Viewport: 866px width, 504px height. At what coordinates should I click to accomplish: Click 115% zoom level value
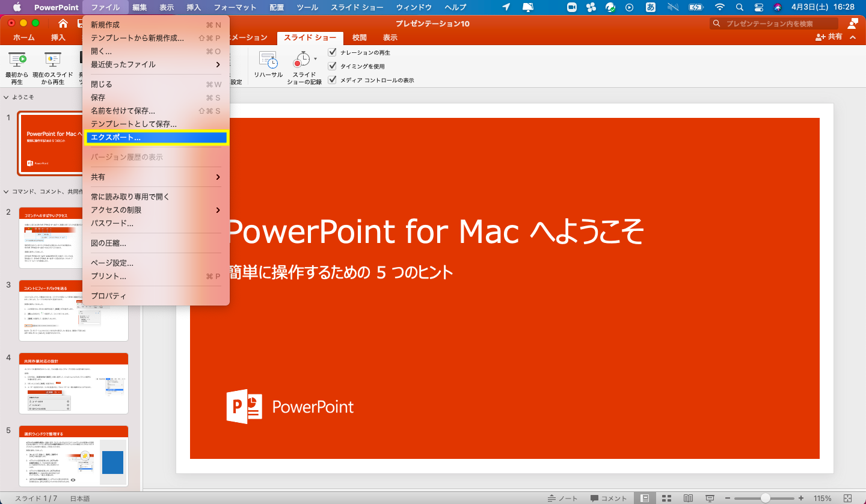(x=822, y=499)
